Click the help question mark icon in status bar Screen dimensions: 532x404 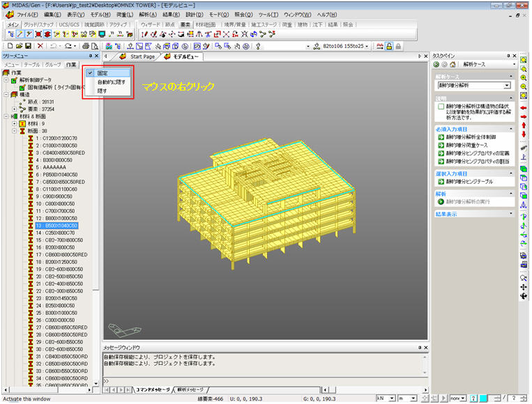474,398
